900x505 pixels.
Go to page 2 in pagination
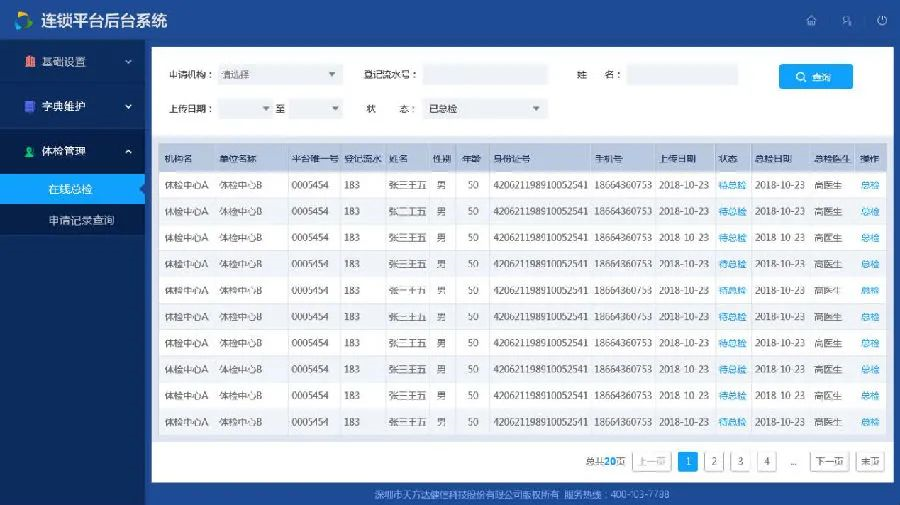point(714,461)
